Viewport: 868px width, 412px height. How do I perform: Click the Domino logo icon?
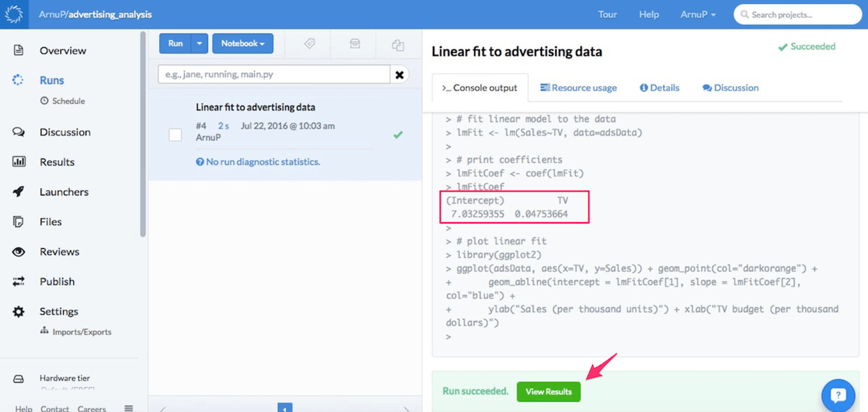[x=14, y=14]
